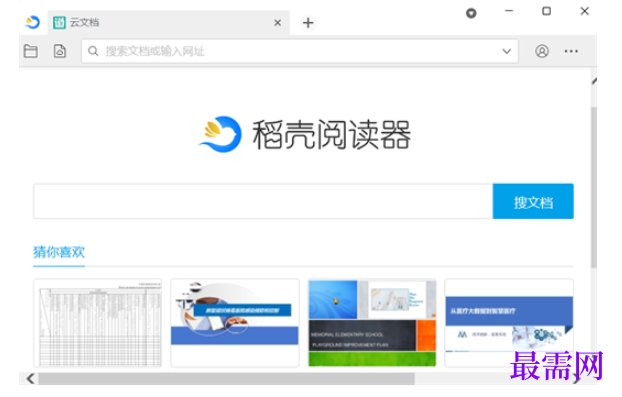Click the cloud document file icon
This screenshot has height=397, width=622.
point(60,51)
